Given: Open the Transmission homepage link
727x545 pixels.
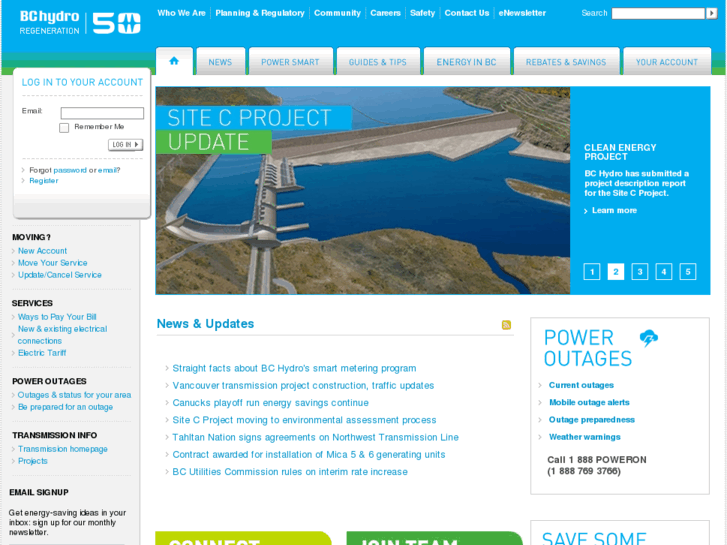Looking at the screenshot, I should (63, 449).
